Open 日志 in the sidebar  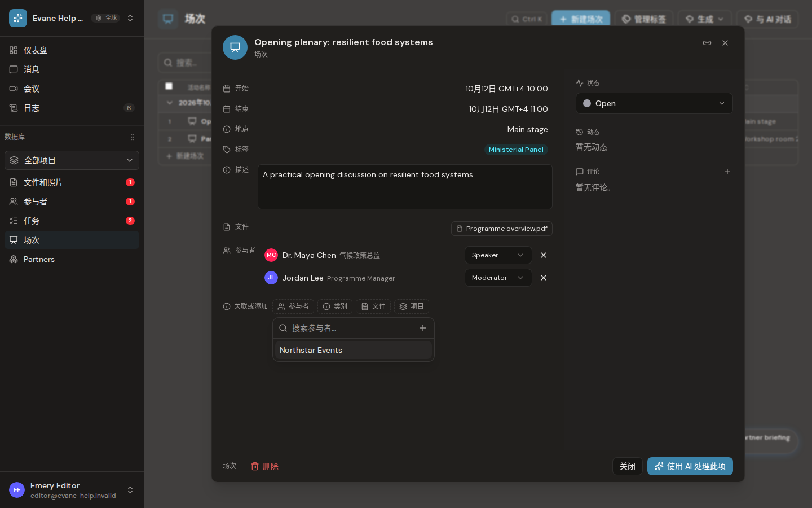72,108
